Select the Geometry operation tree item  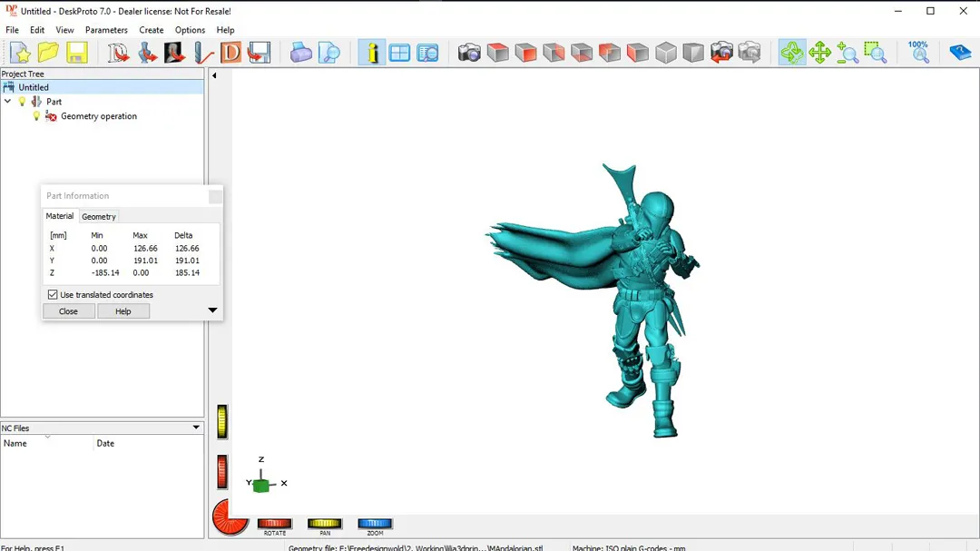(x=99, y=116)
